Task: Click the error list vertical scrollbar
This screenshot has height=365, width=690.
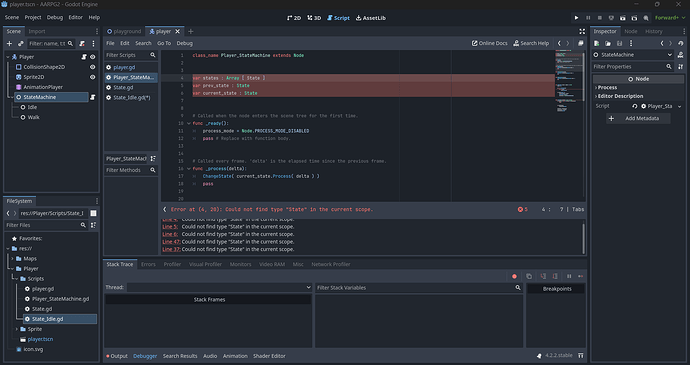Action: [584, 238]
